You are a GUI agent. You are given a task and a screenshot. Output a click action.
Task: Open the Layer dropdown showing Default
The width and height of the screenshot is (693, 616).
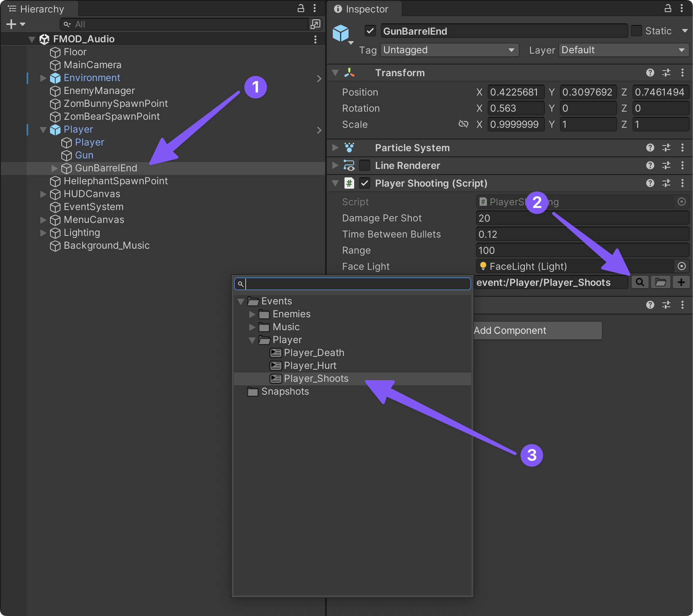pos(624,50)
